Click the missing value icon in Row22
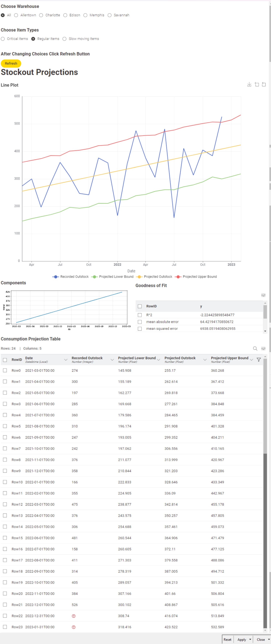Screen dimensions: 271x644 74,616
